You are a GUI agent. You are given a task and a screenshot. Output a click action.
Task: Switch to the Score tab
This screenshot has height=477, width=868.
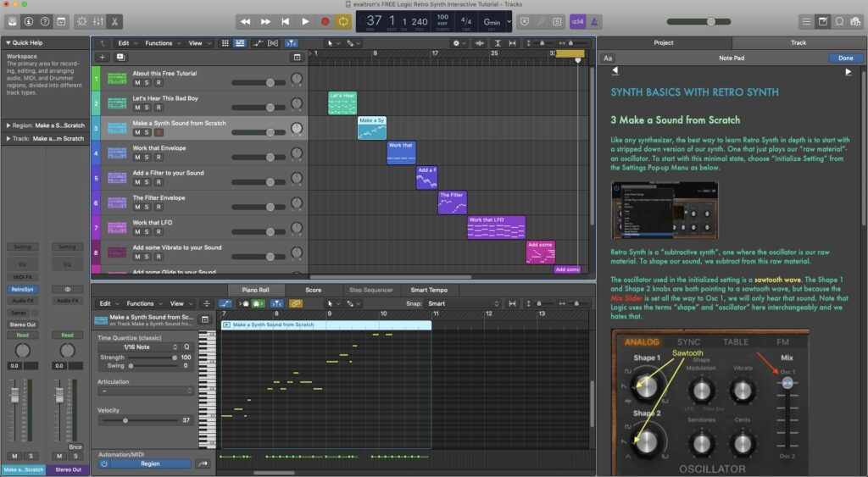(314, 290)
